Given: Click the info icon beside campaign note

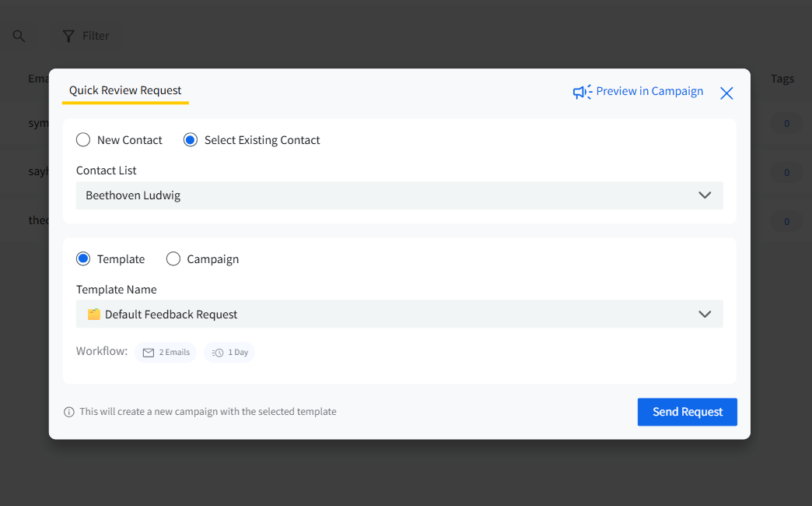Looking at the screenshot, I should tap(69, 412).
